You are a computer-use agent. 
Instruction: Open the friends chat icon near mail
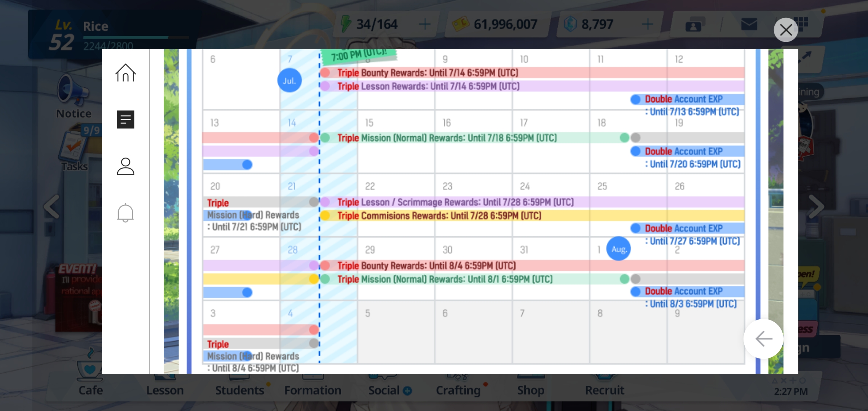click(695, 25)
